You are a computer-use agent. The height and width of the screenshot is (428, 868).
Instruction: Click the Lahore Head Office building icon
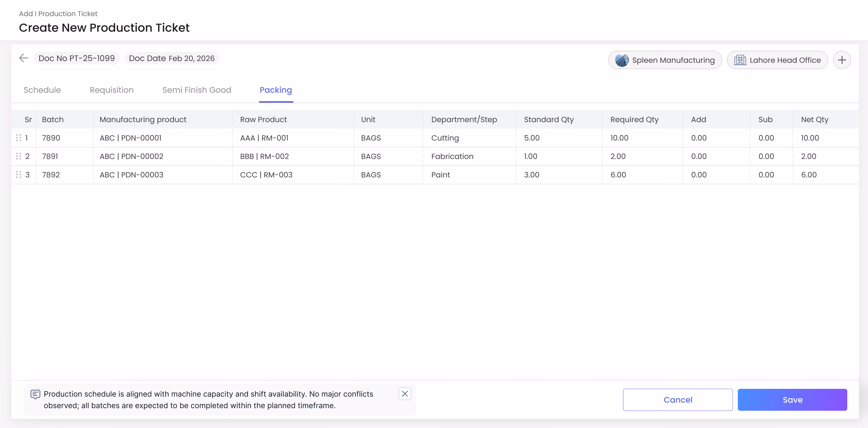pos(740,60)
